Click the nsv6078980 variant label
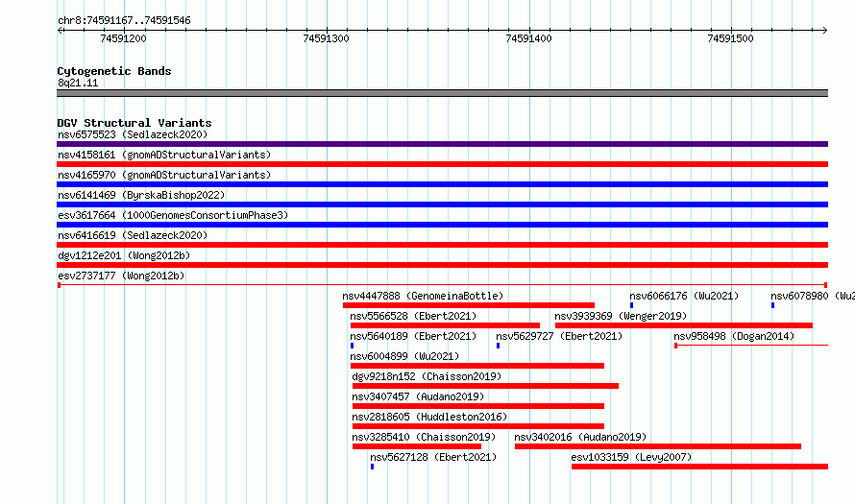Screen dimensions: 855x504 [x=813, y=296]
